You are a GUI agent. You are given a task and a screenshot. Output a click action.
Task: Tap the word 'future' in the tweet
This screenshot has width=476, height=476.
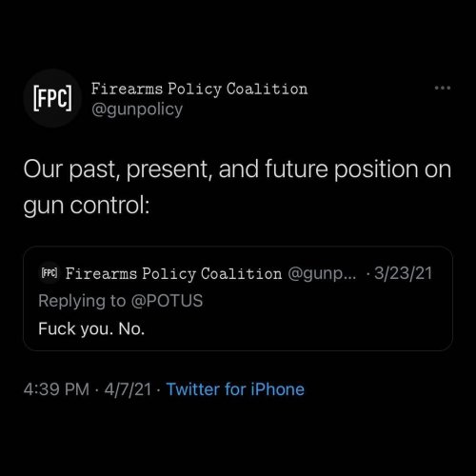(x=296, y=169)
